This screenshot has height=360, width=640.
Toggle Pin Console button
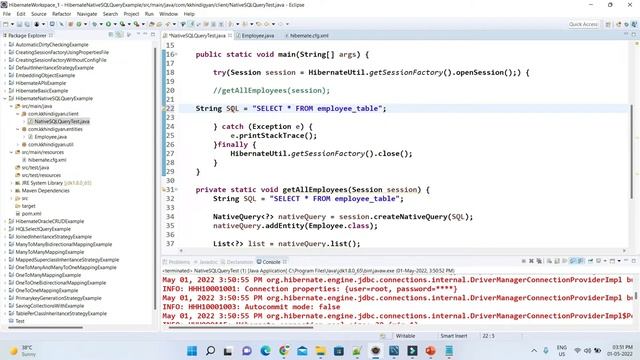590,261
